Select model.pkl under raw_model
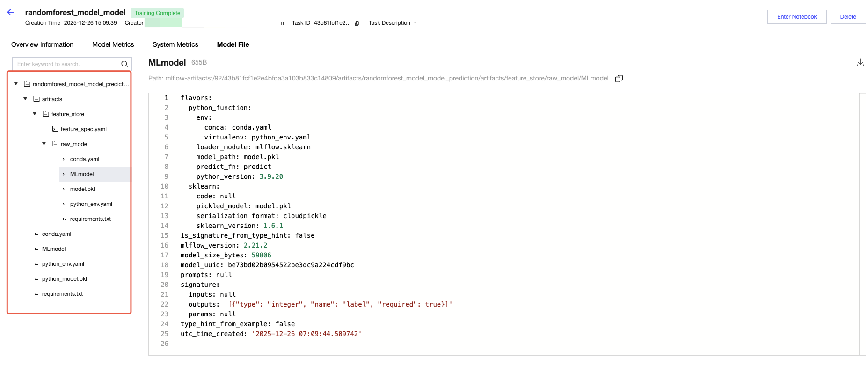 82,189
